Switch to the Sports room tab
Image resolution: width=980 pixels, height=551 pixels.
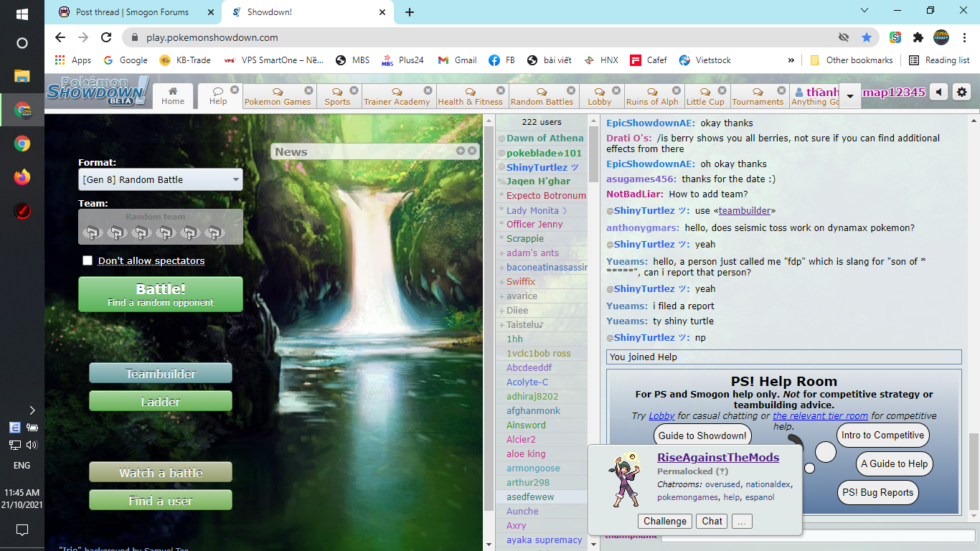(x=337, y=96)
